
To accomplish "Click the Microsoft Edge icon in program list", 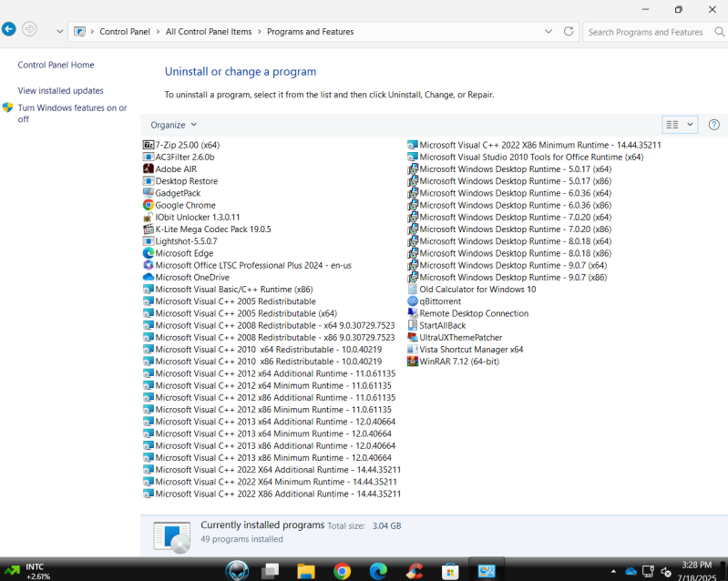I will click(149, 253).
